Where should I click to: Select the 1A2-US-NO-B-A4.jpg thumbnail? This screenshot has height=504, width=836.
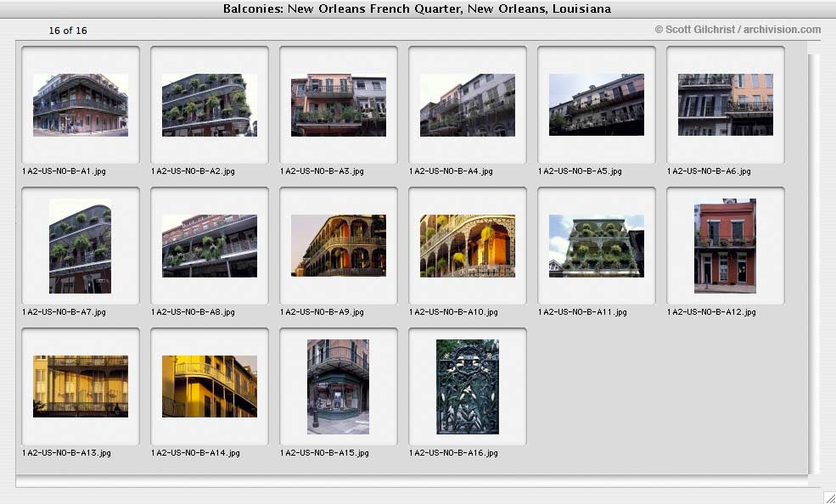pos(468,105)
